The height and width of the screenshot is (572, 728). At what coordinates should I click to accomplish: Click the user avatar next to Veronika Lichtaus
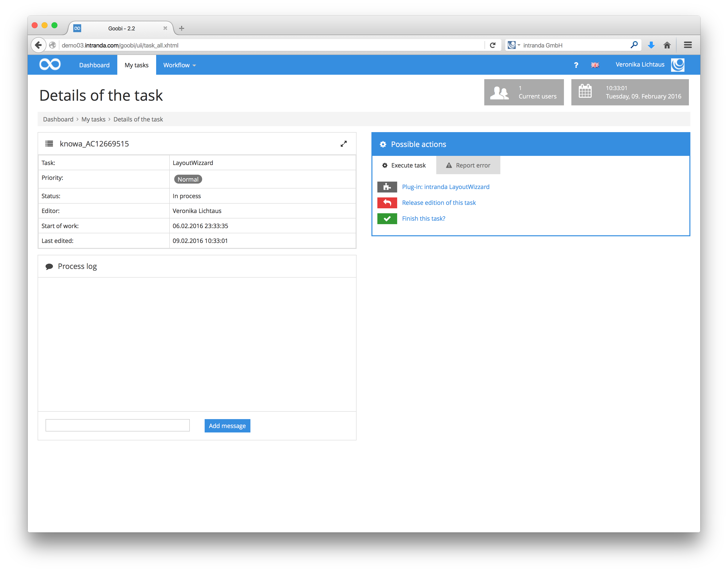click(x=678, y=65)
